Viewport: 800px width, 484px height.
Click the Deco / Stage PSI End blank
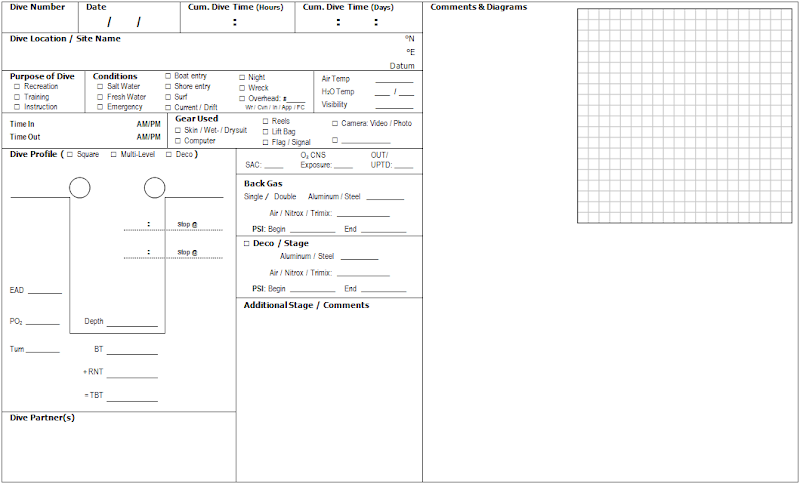[x=384, y=290]
